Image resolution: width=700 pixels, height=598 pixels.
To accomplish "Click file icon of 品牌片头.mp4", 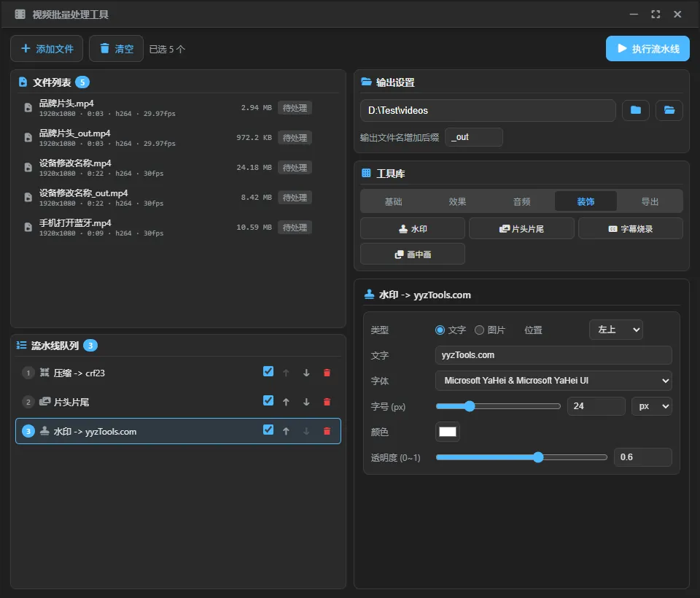I will point(28,108).
